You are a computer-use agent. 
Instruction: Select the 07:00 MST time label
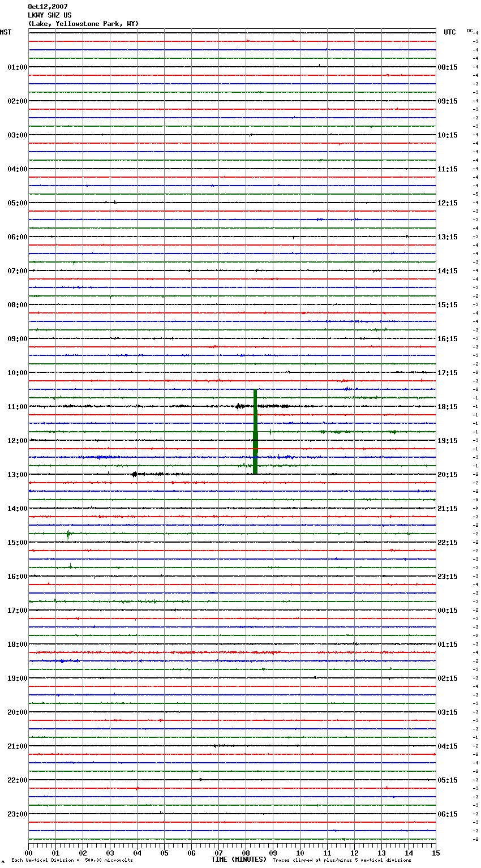(18, 271)
